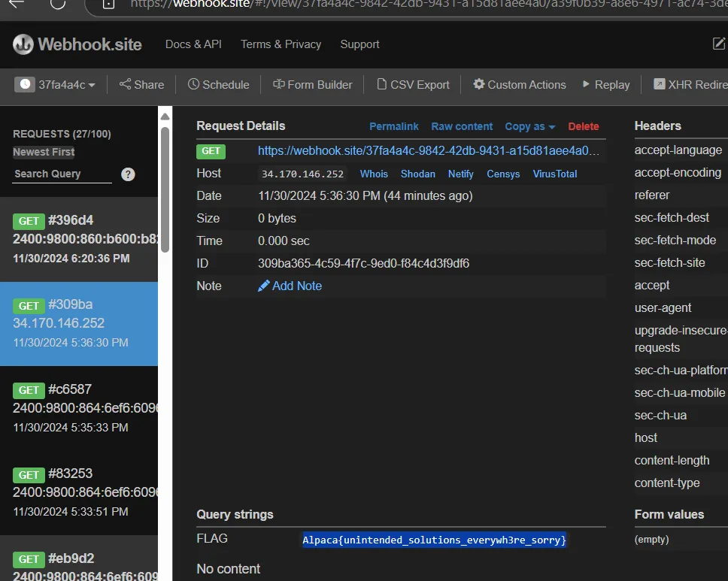Click the Permalink link
This screenshot has height=581, width=728.
tap(394, 126)
